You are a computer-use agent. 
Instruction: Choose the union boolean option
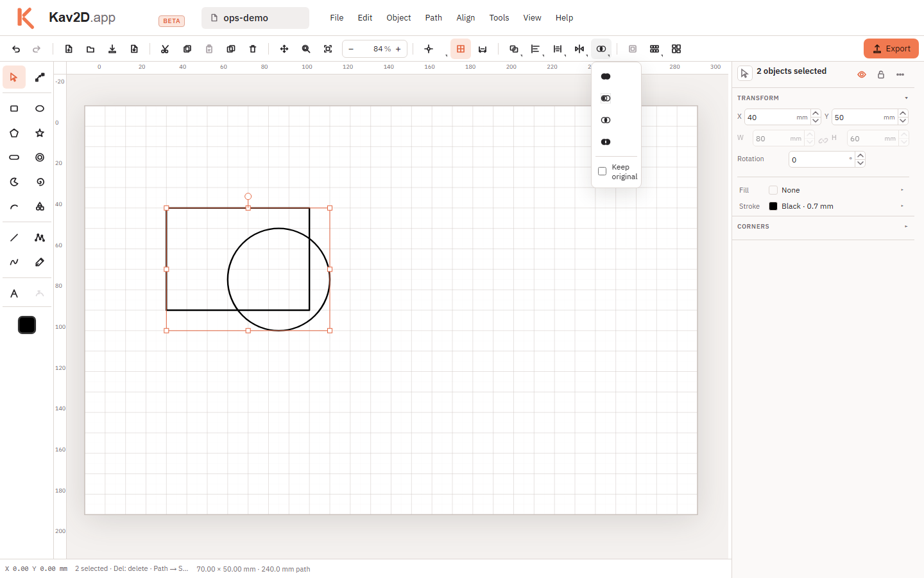606,76
